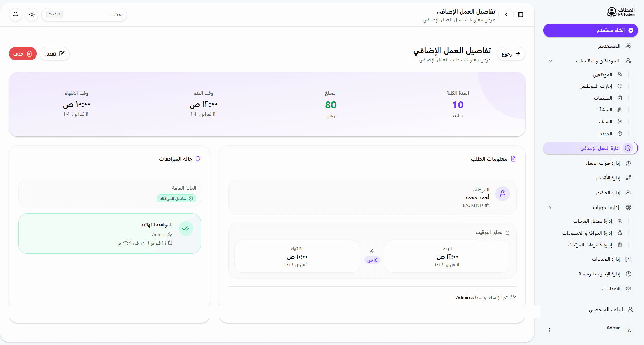Collapse إدارة المرتبات section chevron
Viewport: 644px width, 345px height.
coord(550,207)
